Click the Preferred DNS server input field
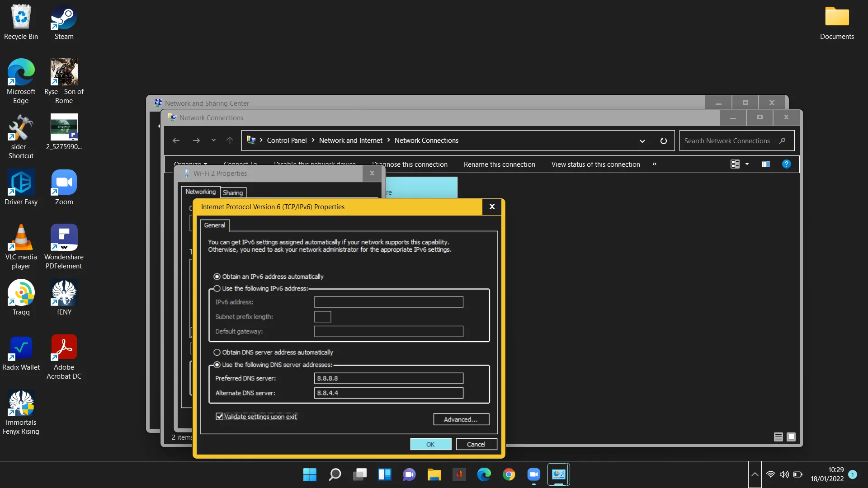 pyautogui.click(x=388, y=378)
